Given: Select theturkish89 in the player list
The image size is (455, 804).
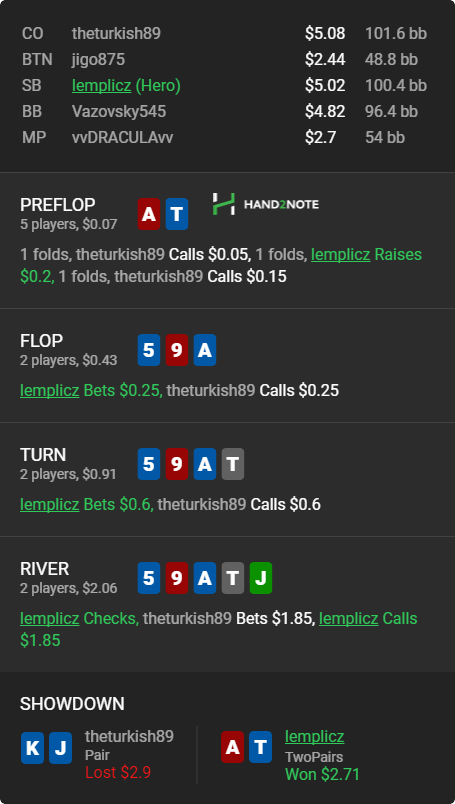Looking at the screenshot, I should pos(116,34).
